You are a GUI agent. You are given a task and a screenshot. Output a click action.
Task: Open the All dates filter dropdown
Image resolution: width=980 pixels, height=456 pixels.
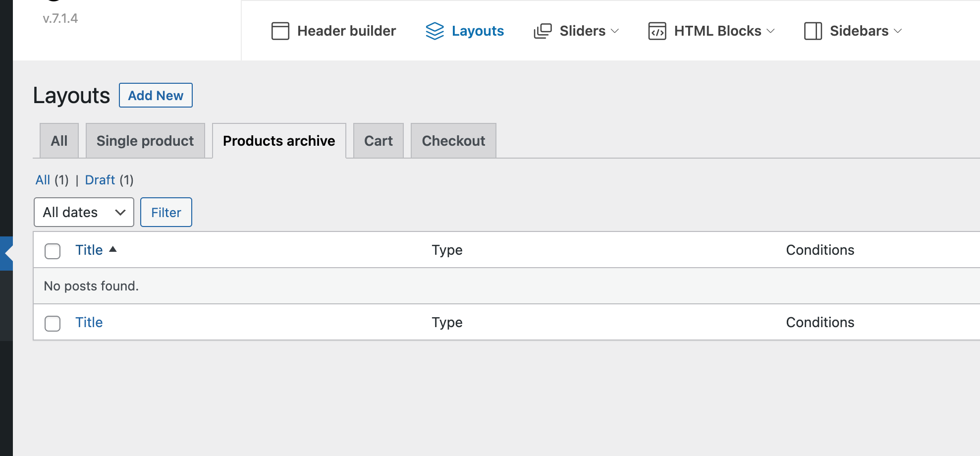84,212
